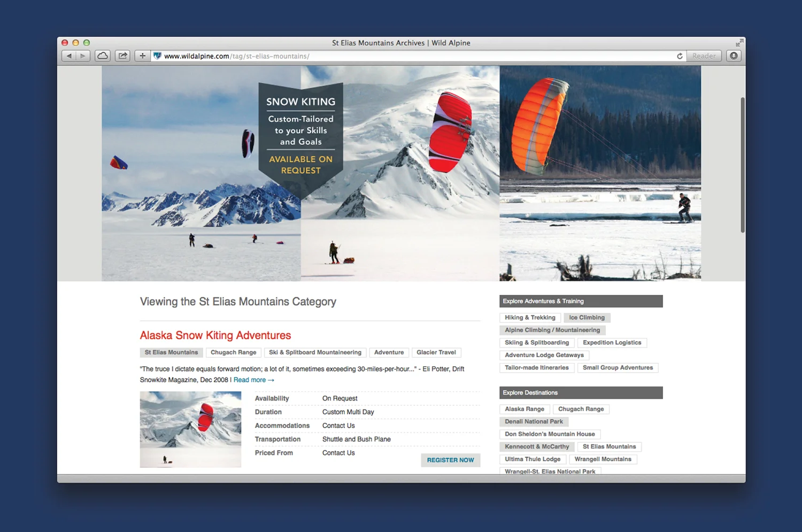Open Alpine Climbing / Mountaineering category
Image resolution: width=802 pixels, height=532 pixels.
coord(552,330)
